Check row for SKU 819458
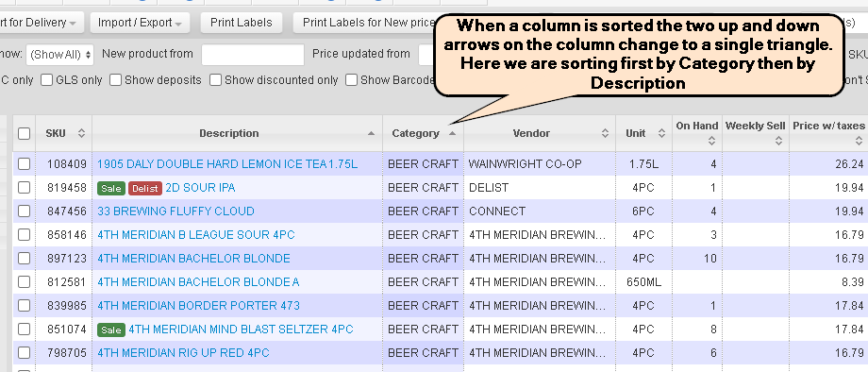This screenshot has height=372, width=868. tap(24, 188)
